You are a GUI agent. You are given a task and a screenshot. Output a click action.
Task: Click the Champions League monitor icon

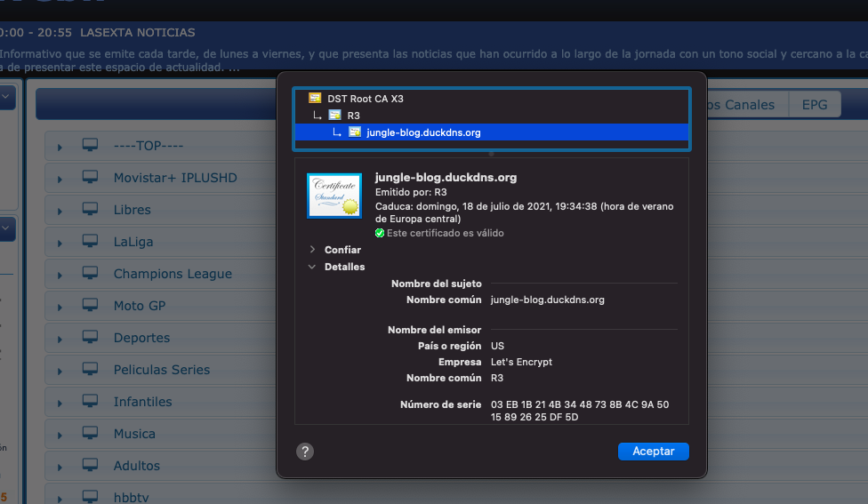(90, 273)
